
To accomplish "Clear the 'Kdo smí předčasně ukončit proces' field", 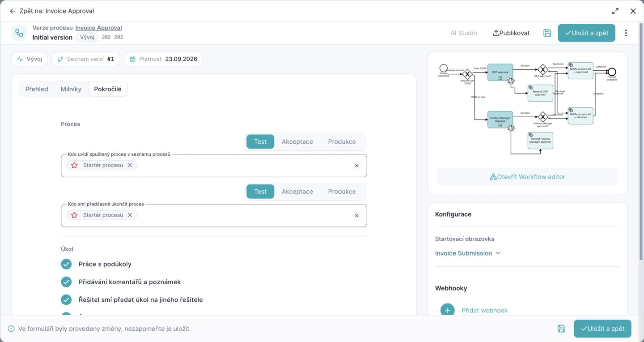I will pyautogui.click(x=357, y=215).
